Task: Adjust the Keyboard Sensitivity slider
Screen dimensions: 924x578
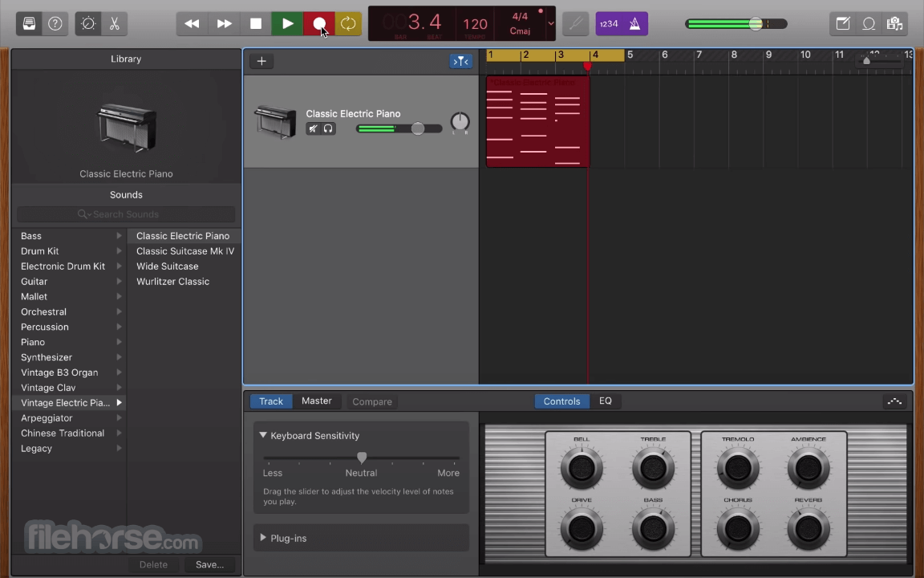Action: coord(361,458)
